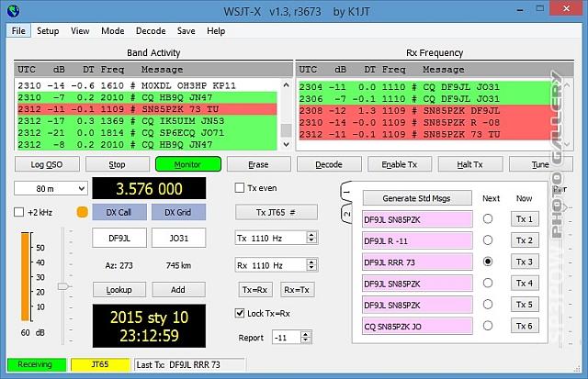Image resolution: width=588 pixels, height=379 pixels.
Task: Click the WSJT-X globe icon in title bar
Action: coord(13,10)
